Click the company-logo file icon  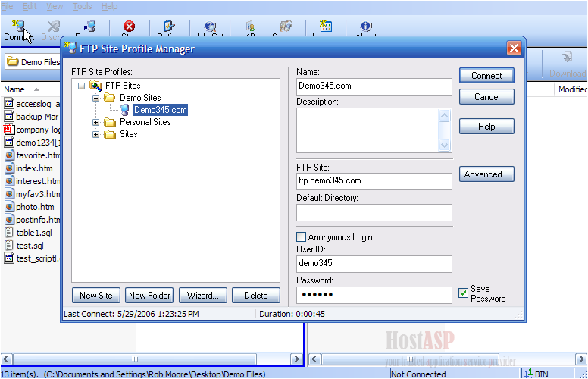pos(8,130)
